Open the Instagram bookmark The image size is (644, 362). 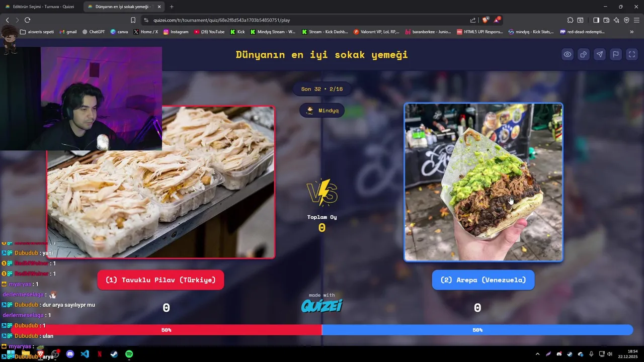click(x=176, y=32)
